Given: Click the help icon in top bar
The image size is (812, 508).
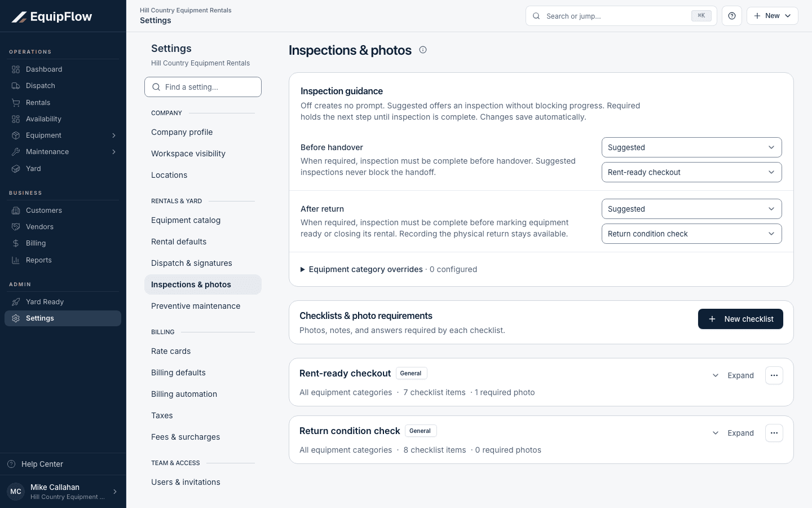Looking at the screenshot, I should (x=732, y=16).
